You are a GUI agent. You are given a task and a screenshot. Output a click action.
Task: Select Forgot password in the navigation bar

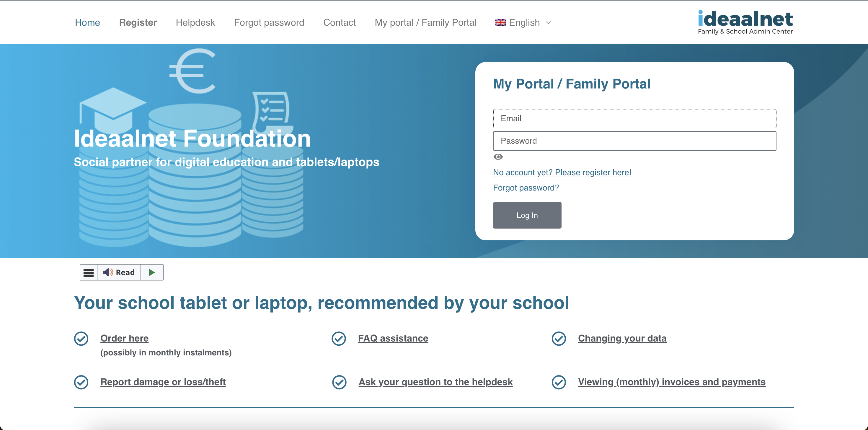(269, 22)
